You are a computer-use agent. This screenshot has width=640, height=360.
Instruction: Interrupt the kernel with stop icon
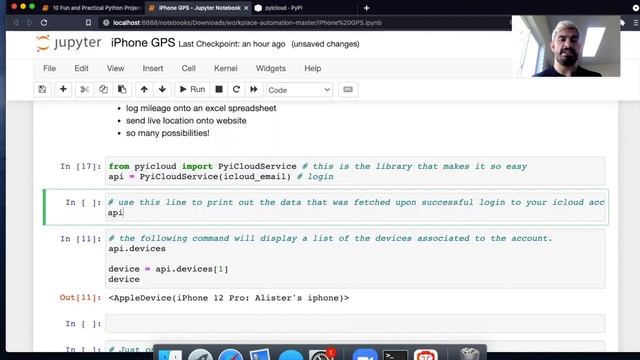[x=219, y=89]
